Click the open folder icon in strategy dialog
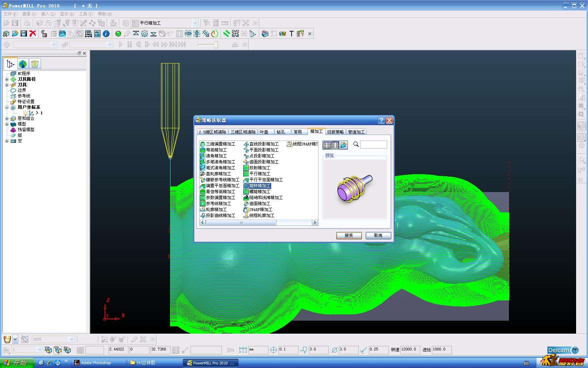 [x=344, y=145]
